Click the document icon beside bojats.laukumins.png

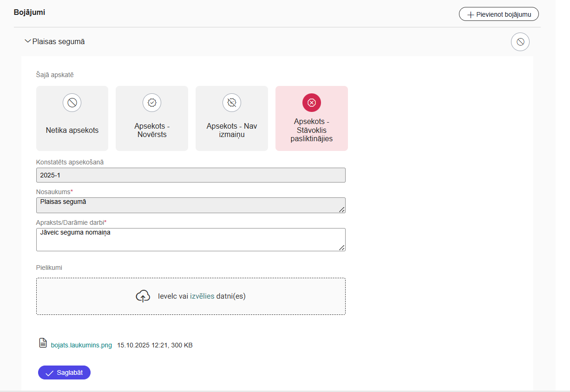click(43, 343)
